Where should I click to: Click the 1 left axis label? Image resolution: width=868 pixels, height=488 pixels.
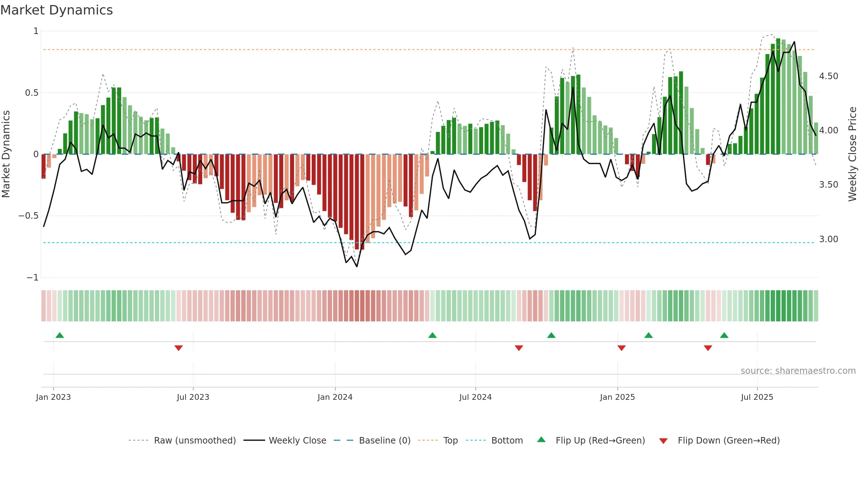click(x=36, y=31)
